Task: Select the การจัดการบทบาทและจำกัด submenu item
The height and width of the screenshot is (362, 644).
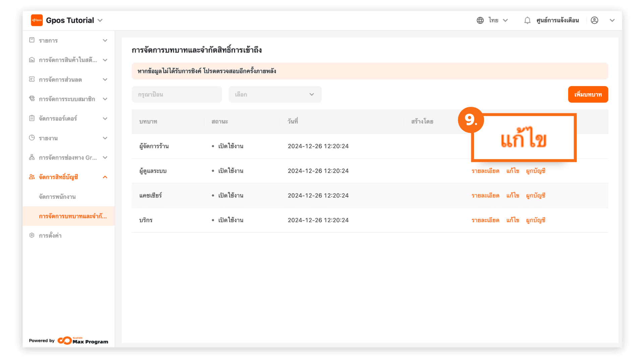Action: pyautogui.click(x=73, y=216)
